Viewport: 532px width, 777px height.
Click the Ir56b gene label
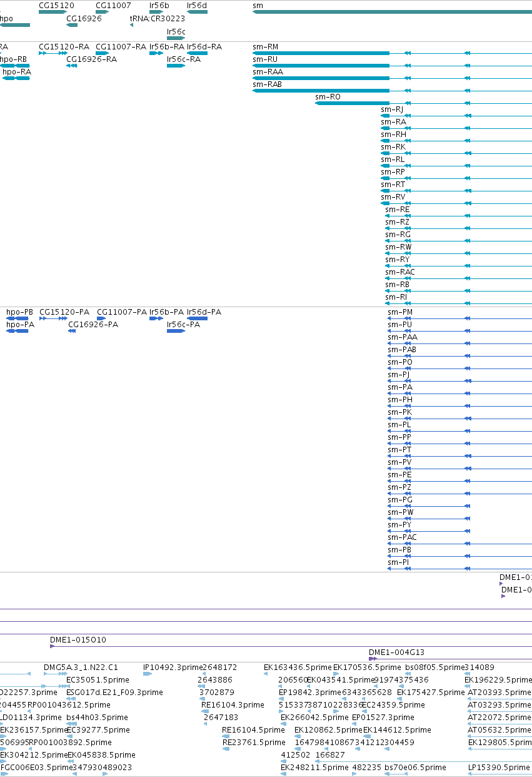click(159, 5)
